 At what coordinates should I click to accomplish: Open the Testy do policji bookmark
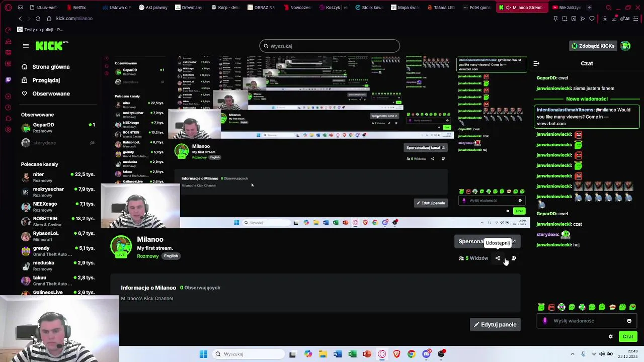[x=40, y=30]
